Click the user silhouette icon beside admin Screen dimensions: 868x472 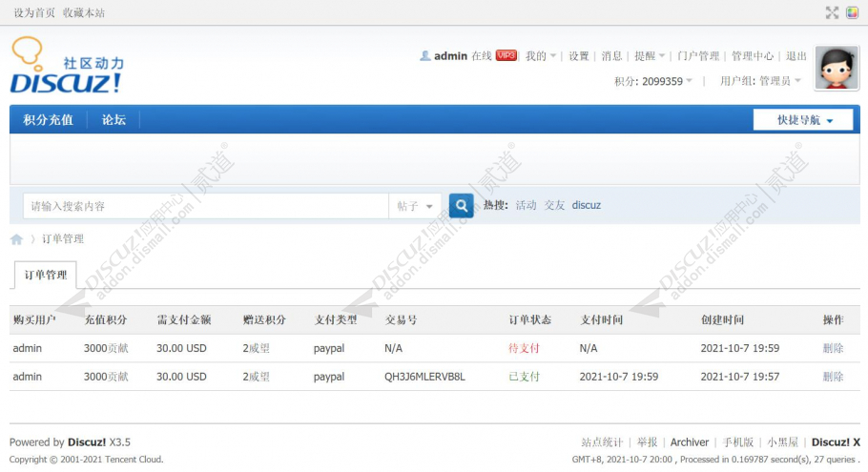point(425,56)
